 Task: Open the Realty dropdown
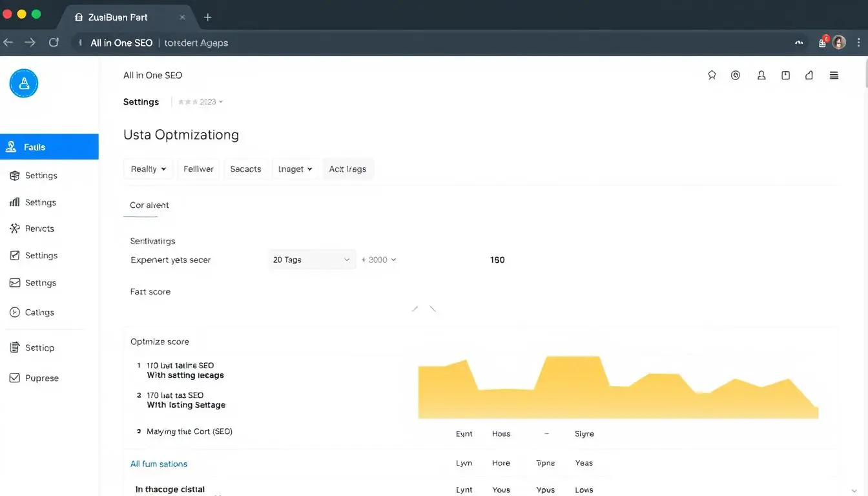click(148, 169)
